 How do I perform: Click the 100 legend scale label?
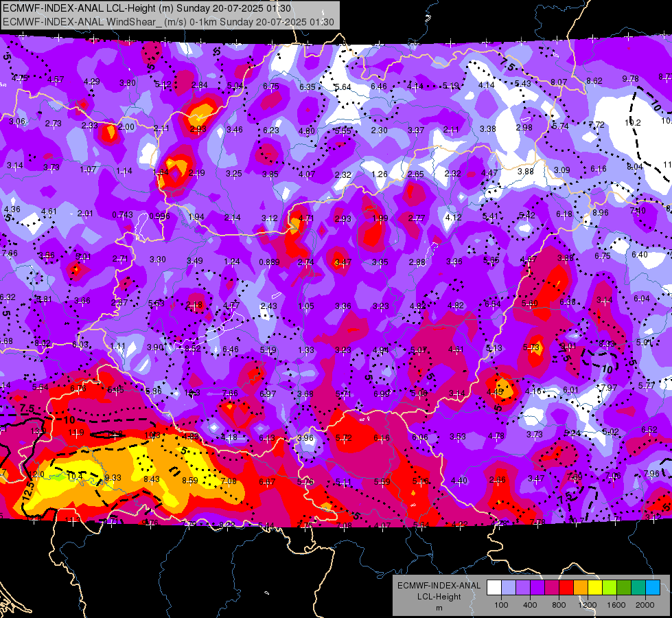501,605
